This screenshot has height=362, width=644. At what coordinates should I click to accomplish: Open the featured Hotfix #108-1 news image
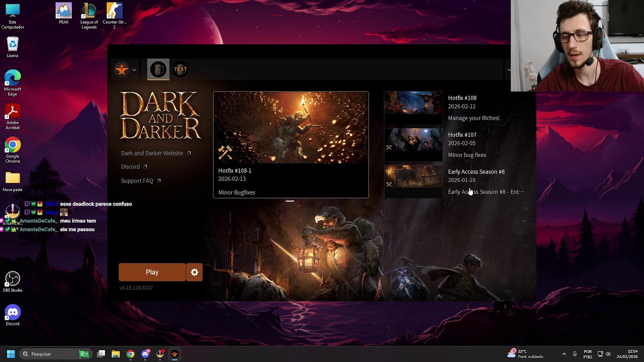291,128
